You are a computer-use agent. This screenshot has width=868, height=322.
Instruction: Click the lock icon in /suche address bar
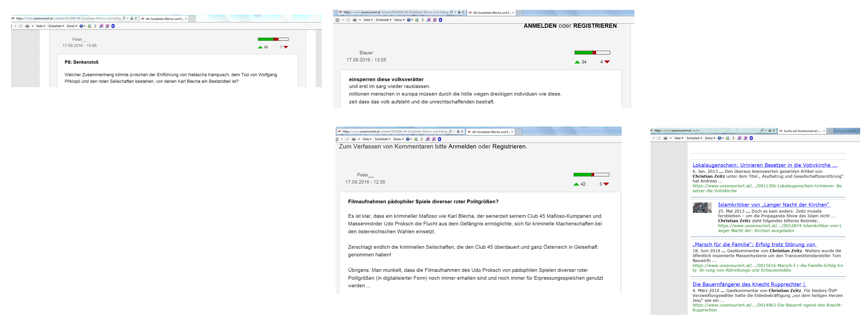pyautogui.click(x=770, y=130)
